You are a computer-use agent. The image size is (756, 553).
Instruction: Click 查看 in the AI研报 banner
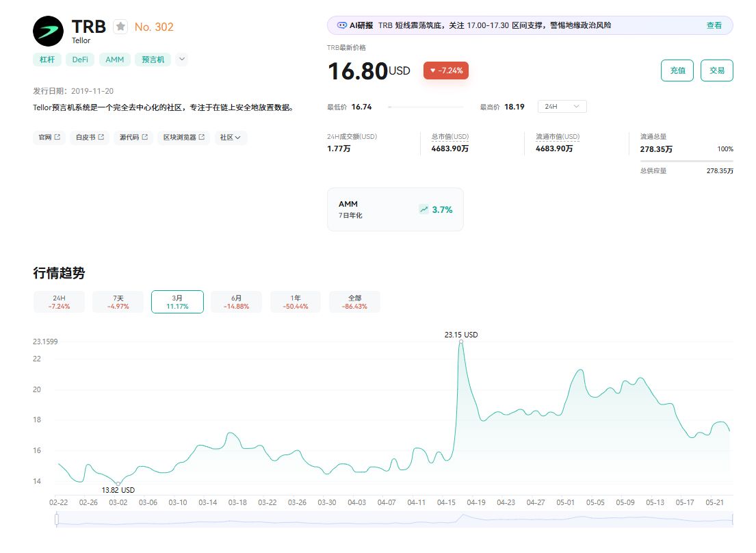tap(714, 25)
